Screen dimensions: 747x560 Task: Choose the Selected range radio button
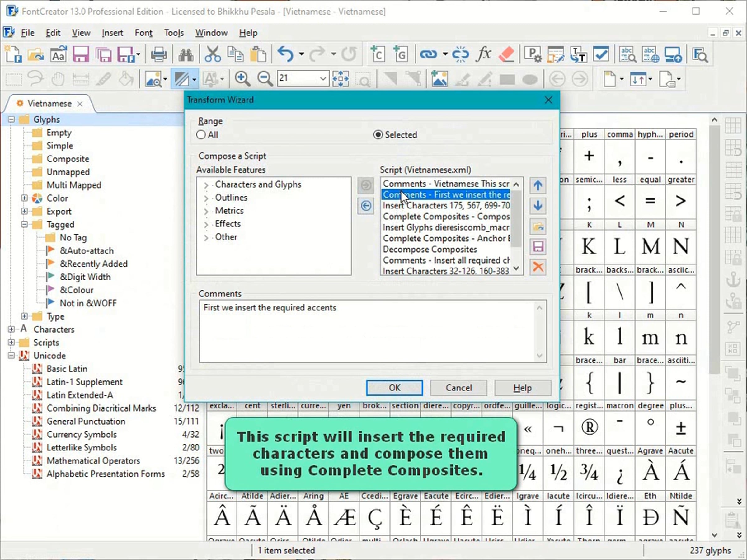378,135
